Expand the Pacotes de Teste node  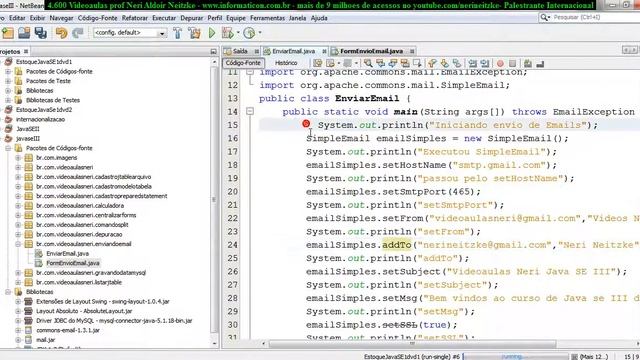(8, 81)
